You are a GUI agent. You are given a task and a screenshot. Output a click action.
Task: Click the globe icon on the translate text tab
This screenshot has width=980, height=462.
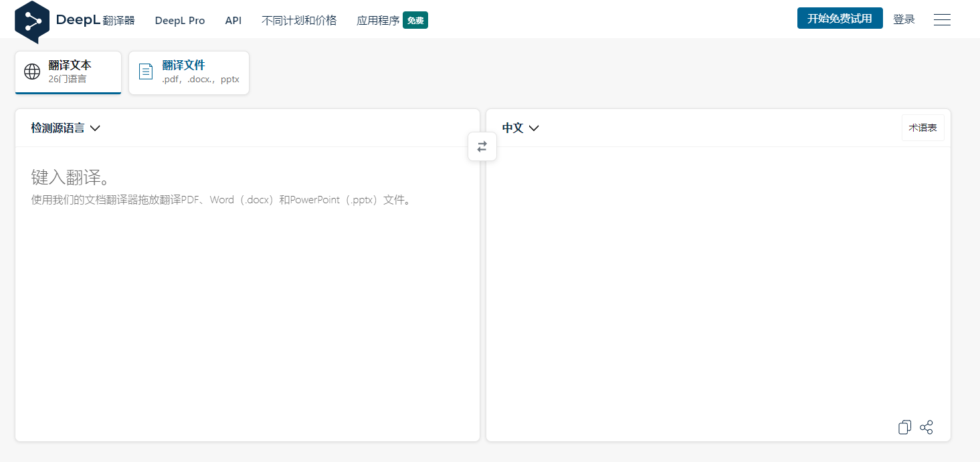pos(32,72)
